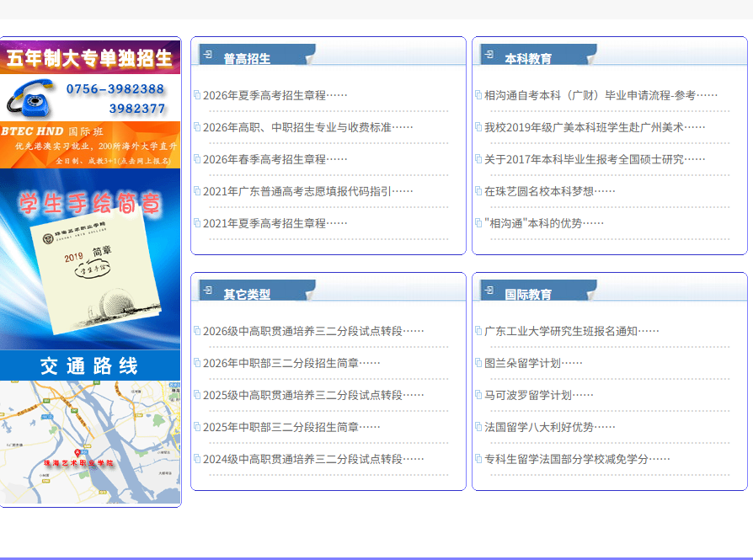
Task: Open the 本科教育 section tab
Action: 539,55
